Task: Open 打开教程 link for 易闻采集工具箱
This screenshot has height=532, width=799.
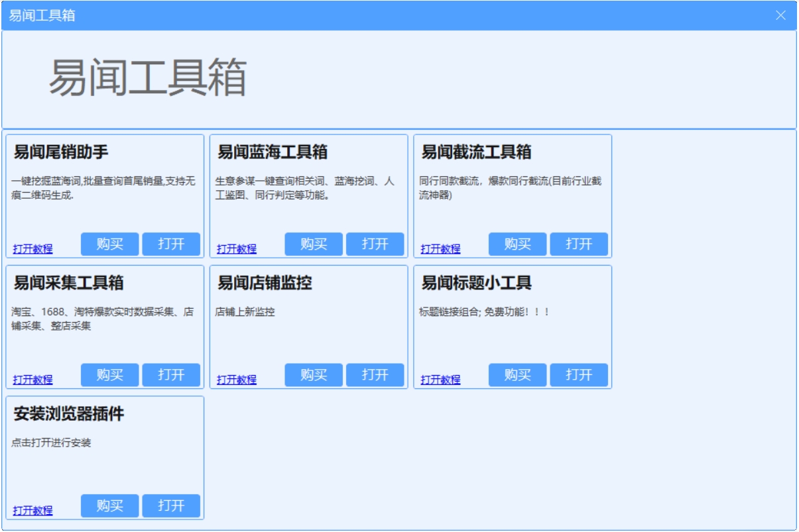Action: point(33,380)
